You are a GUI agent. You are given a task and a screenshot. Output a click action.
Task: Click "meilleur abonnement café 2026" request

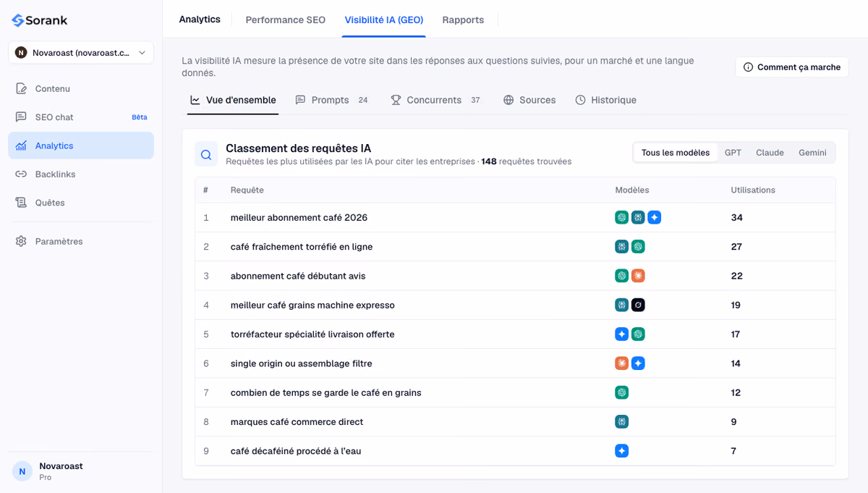point(299,218)
